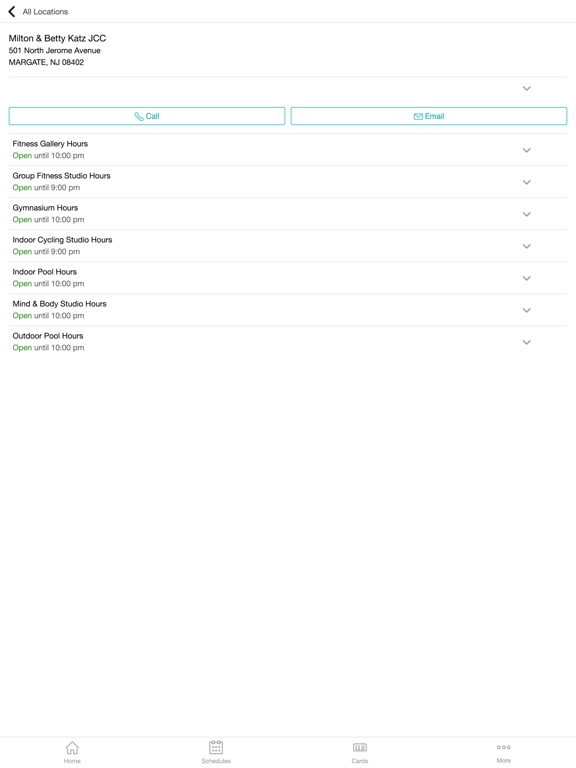Go back using the All Locations arrow
The image size is (576, 768).
tap(12, 11)
